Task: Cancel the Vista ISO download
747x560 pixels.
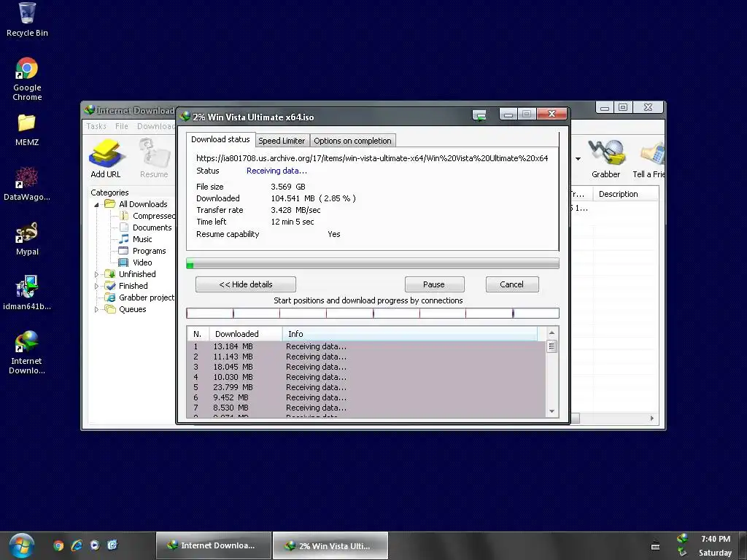Action: click(x=511, y=284)
